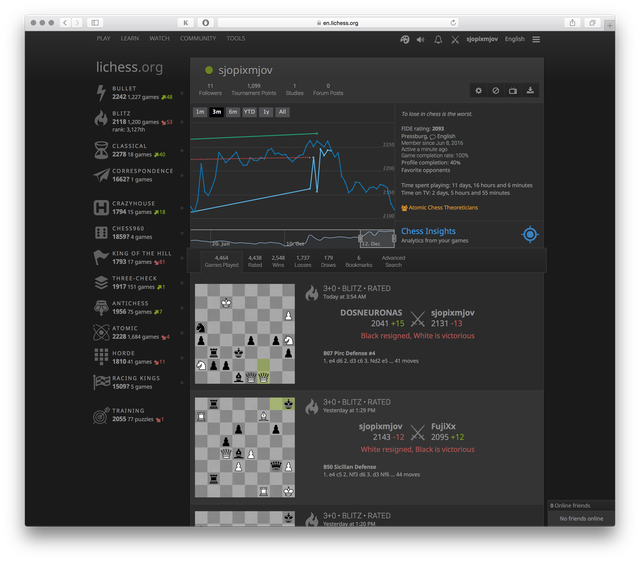Click the block user circle-slash icon
Screen dimensions: 640x562
496,91
